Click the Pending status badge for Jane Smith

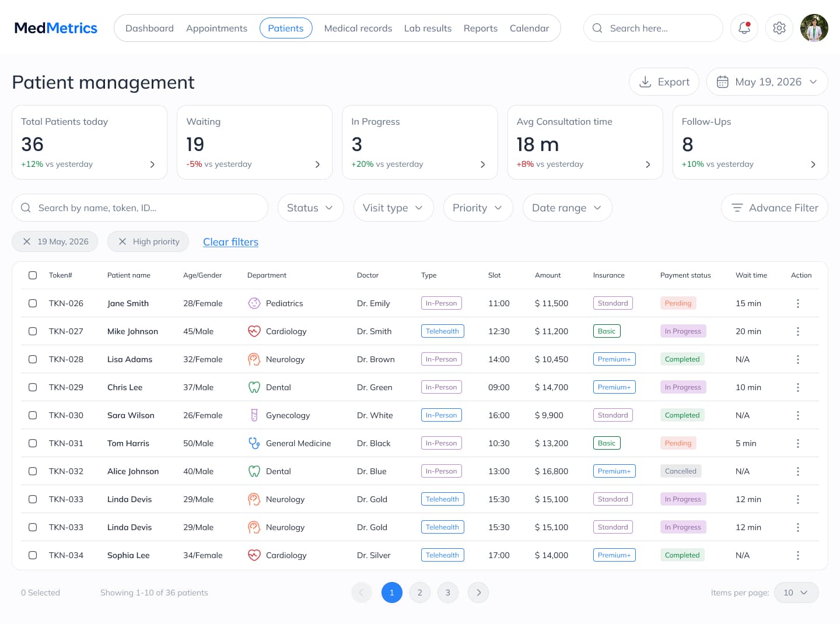pos(678,303)
